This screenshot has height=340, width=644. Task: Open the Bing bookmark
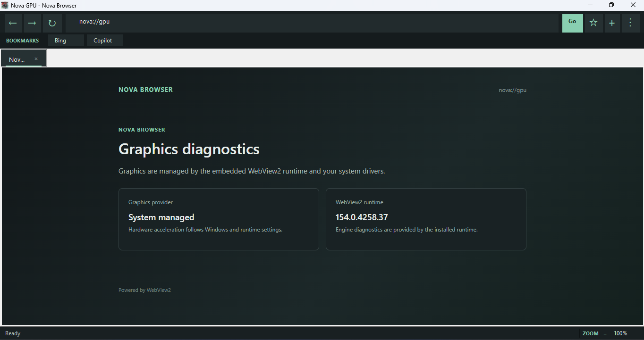[66, 41]
